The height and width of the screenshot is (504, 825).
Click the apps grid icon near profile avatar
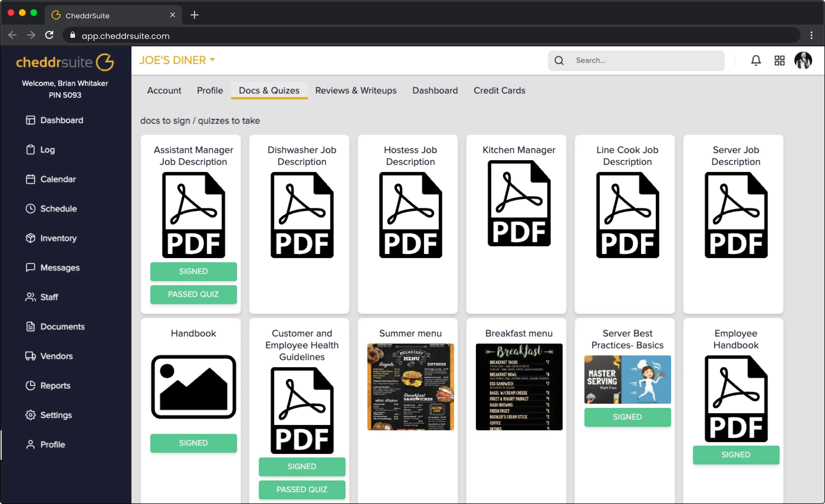[780, 60]
